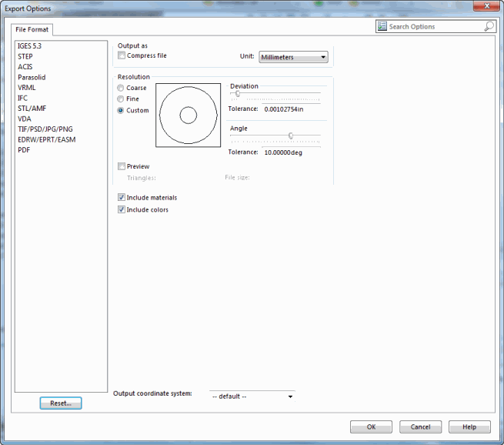Click the angle Tolerance value field

pos(291,152)
